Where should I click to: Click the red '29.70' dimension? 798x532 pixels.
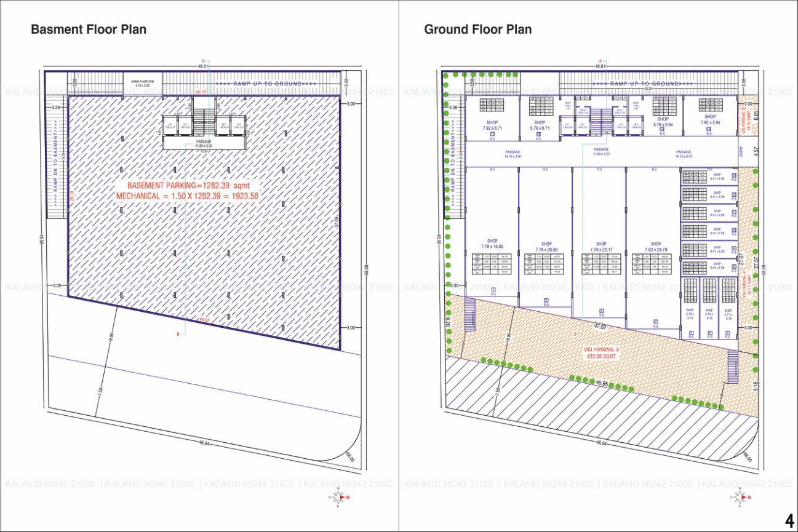[x=71, y=196]
